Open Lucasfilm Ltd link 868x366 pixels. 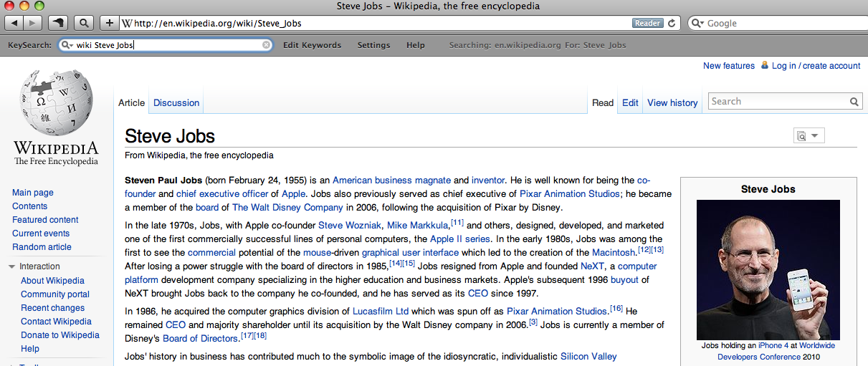click(x=381, y=312)
